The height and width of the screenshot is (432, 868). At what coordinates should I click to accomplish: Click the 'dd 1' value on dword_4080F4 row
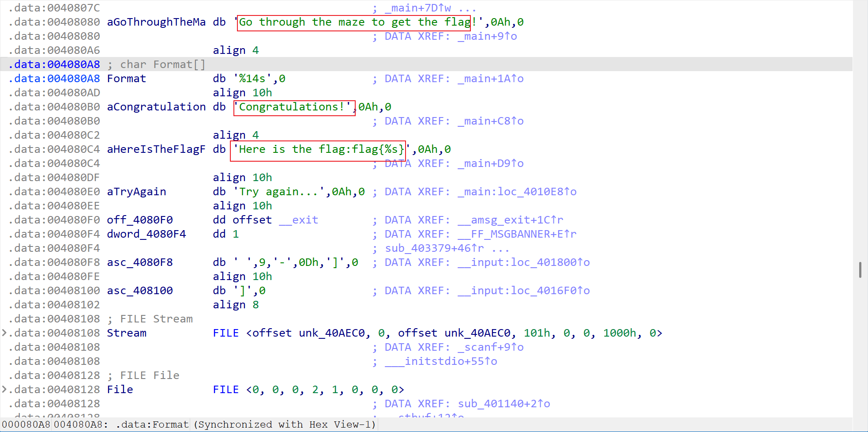pos(226,234)
